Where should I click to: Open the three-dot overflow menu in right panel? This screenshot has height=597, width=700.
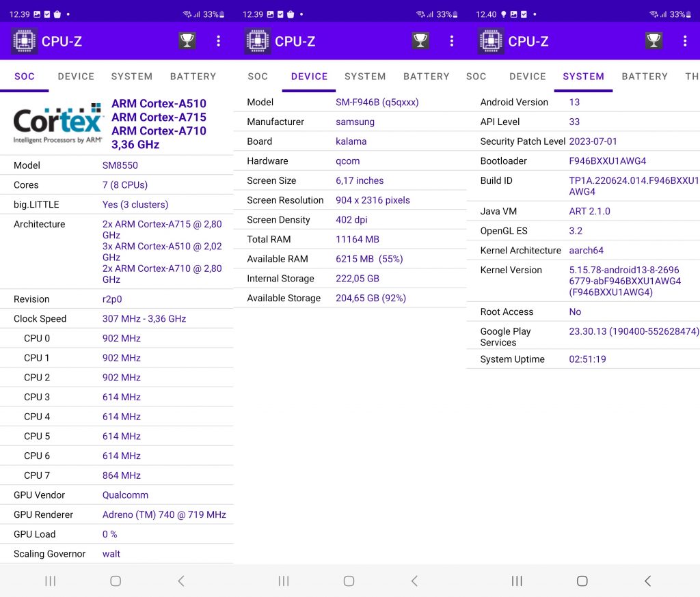point(685,41)
